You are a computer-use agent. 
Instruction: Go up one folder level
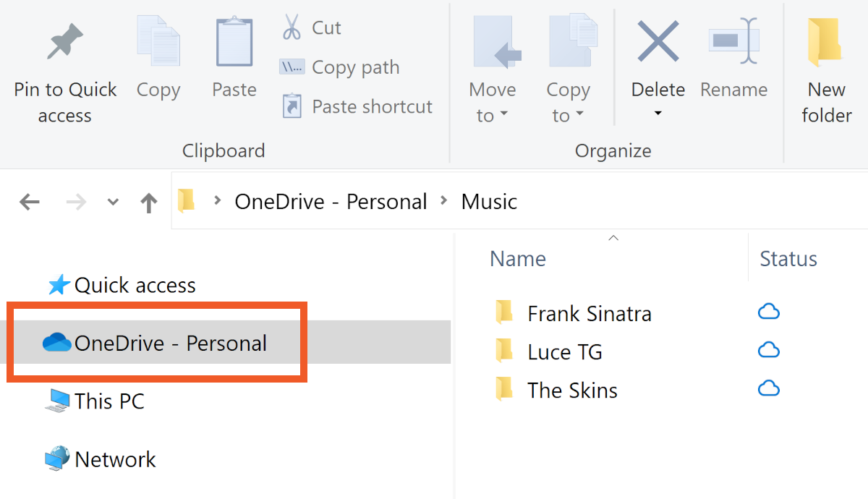(149, 202)
